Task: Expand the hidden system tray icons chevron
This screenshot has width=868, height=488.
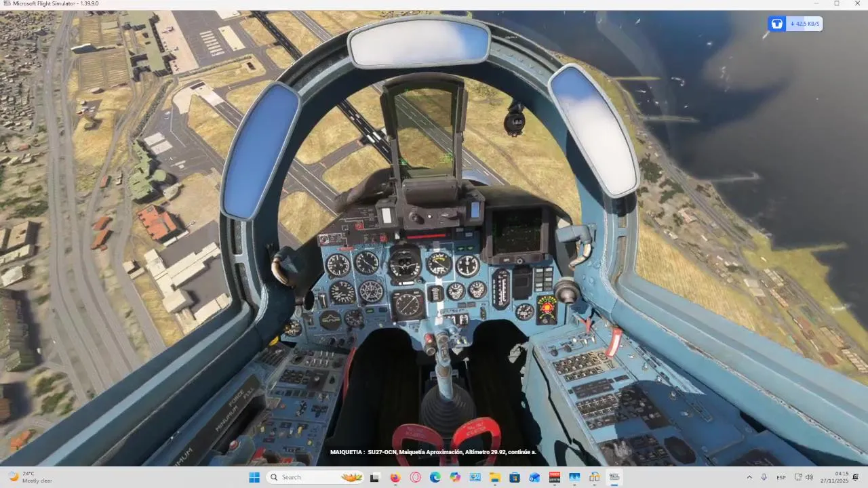Action: coord(749,477)
